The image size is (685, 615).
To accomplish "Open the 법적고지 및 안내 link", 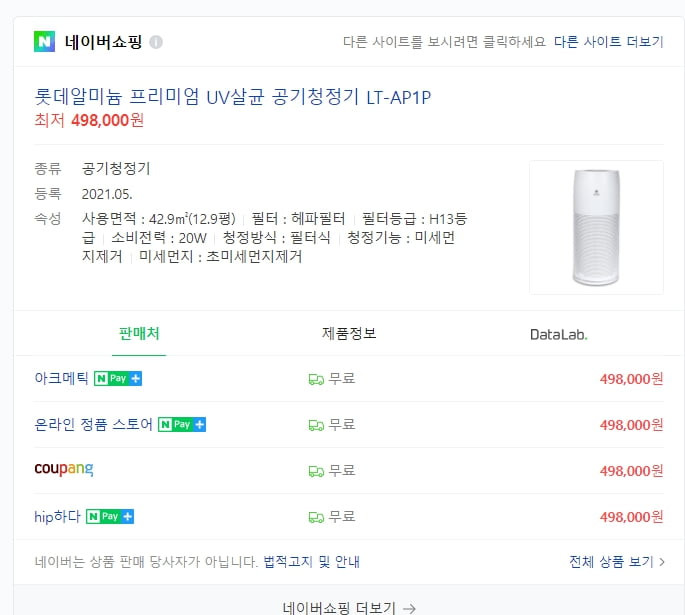I will click(311, 562).
